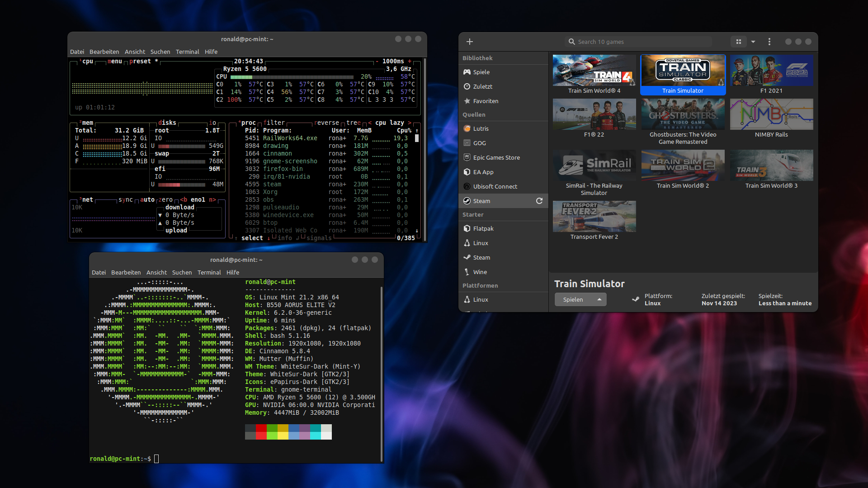Click the btop menu button
Screen dimensions: 868x488
tap(115, 61)
